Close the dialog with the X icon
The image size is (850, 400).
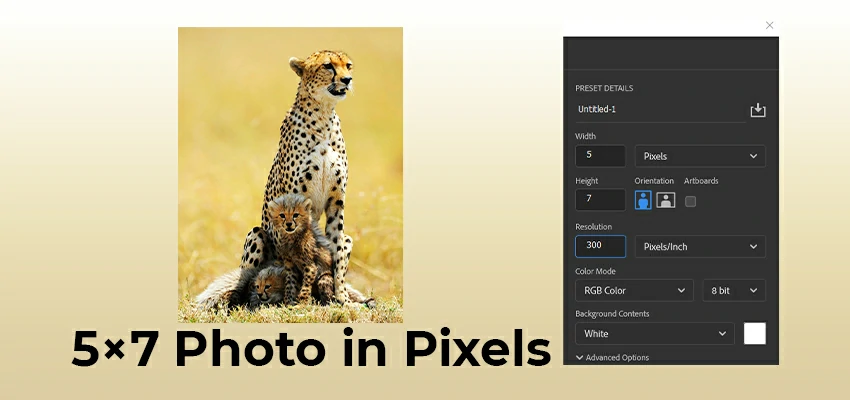pyautogui.click(x=769, y=25)
